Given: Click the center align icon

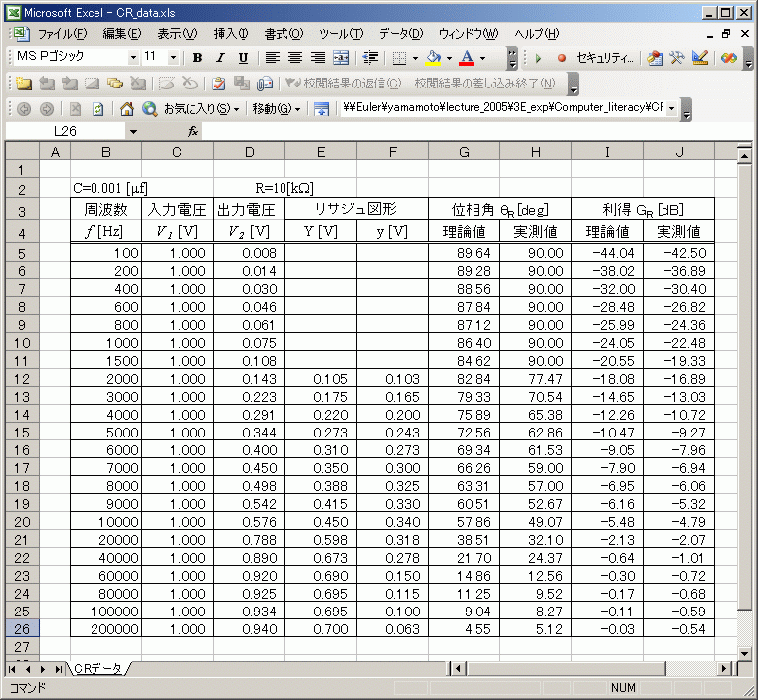Looking at the screenshot, I should tap(295, 58).
